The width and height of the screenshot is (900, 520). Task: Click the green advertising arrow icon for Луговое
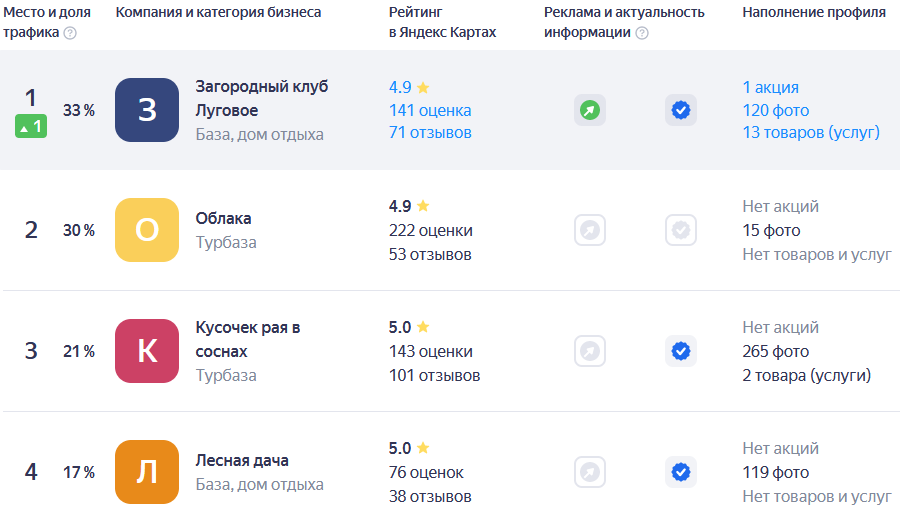pyautogui.click(x=589, y=110)
